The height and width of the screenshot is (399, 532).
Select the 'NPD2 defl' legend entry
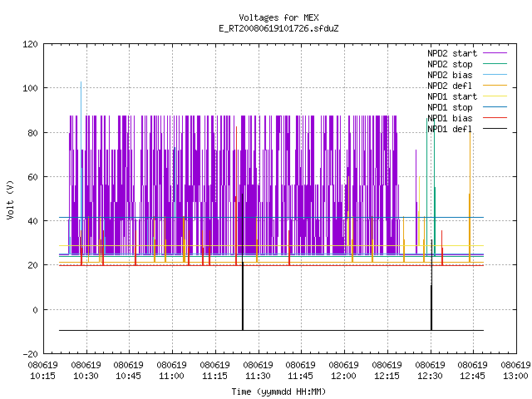pos(450,86)
